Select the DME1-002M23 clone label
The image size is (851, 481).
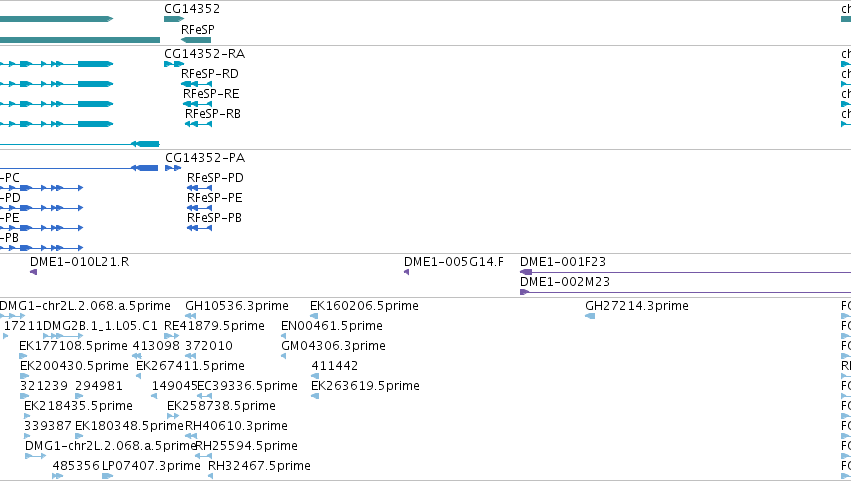click(565, 282)
